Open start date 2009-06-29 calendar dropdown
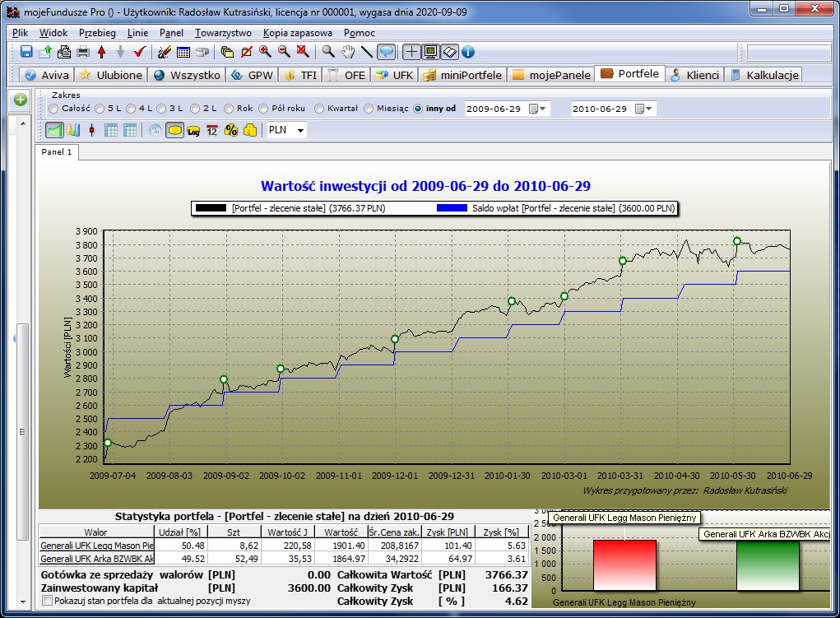Viewport: 840px width, 618px height. pyautogui.click(x=538, y=109)
